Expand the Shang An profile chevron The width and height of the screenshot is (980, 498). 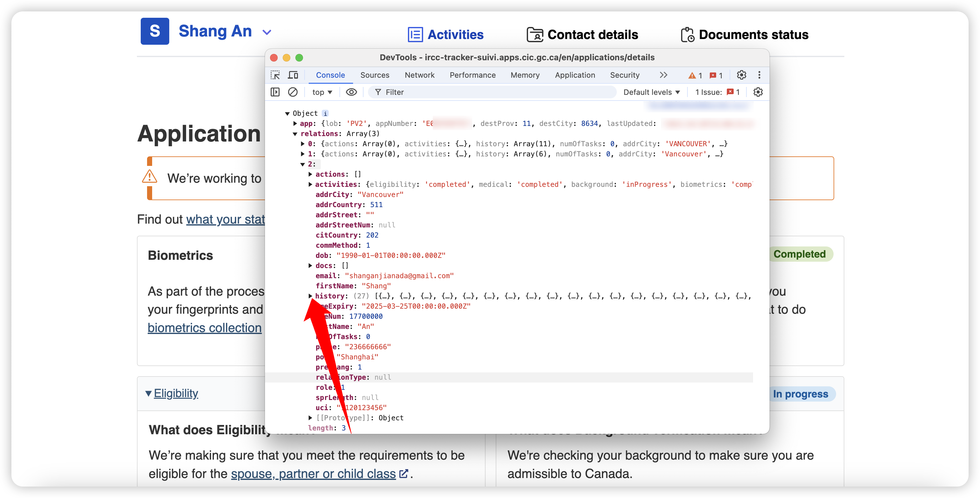coord(267,32)
